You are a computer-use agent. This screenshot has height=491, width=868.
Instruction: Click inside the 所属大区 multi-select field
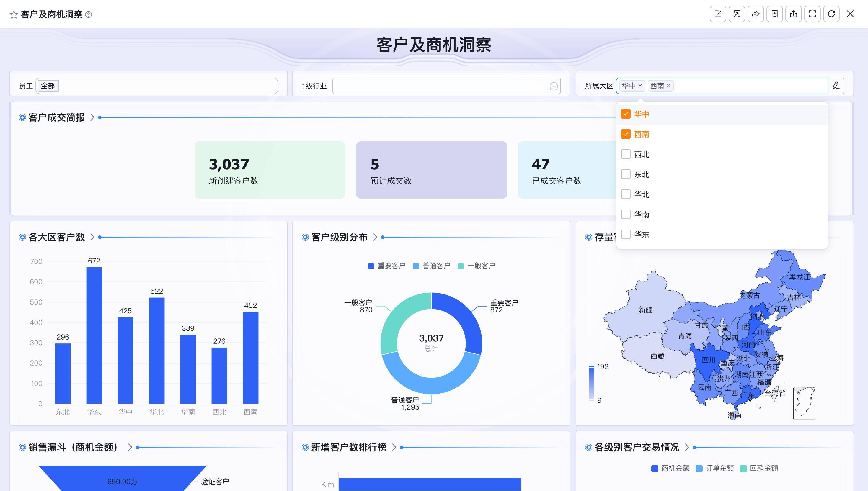(x=722, y=86)
